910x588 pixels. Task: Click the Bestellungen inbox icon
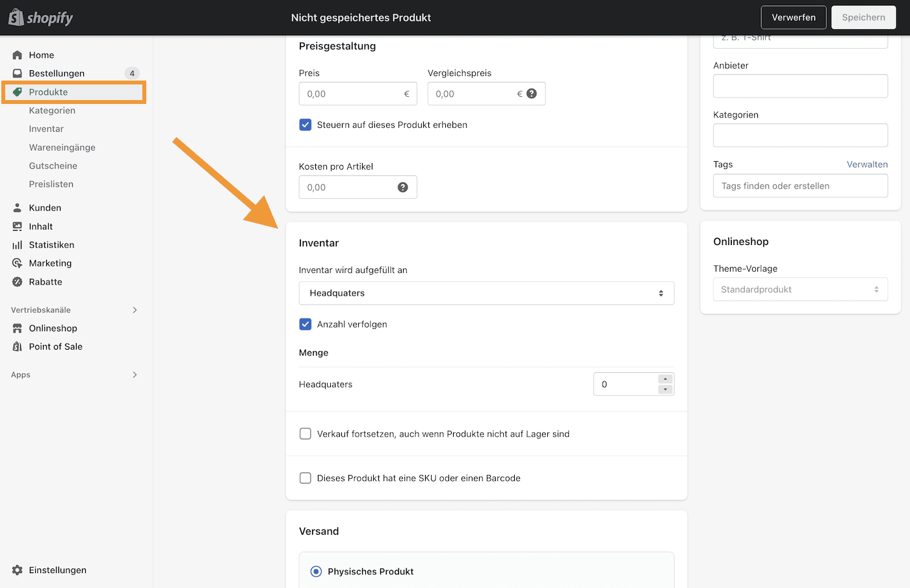pyautogui.click(x=18, y=73)
